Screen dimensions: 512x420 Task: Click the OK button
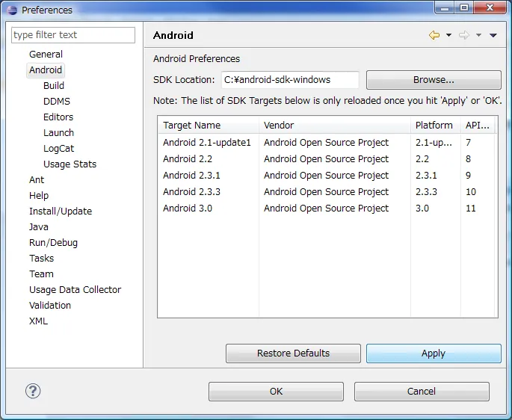[x=276, y=392]
